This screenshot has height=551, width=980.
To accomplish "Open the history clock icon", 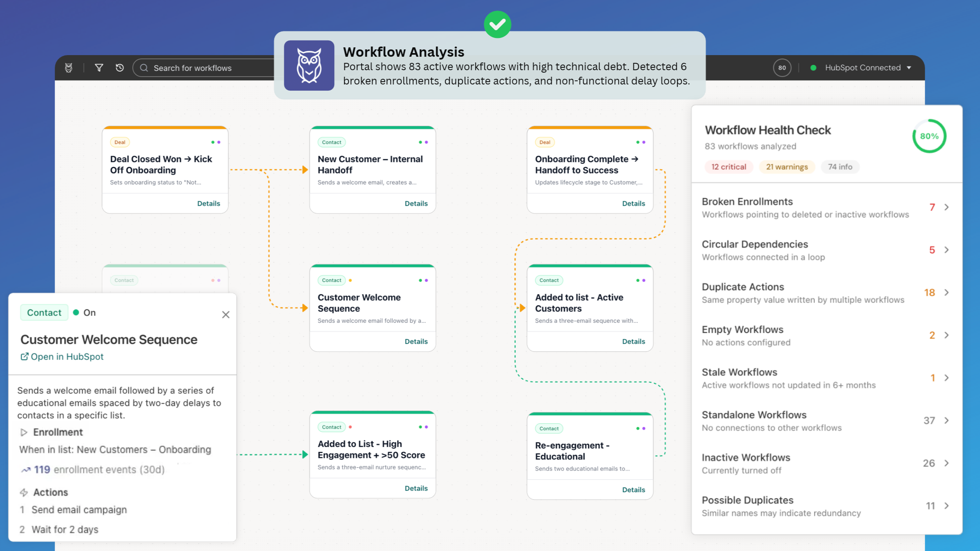I will coord(120,68).
